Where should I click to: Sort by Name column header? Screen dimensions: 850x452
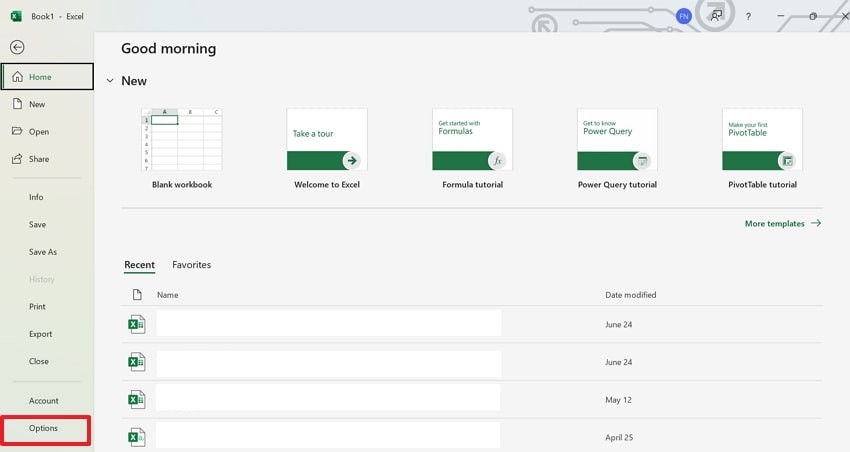pos(168,295)
